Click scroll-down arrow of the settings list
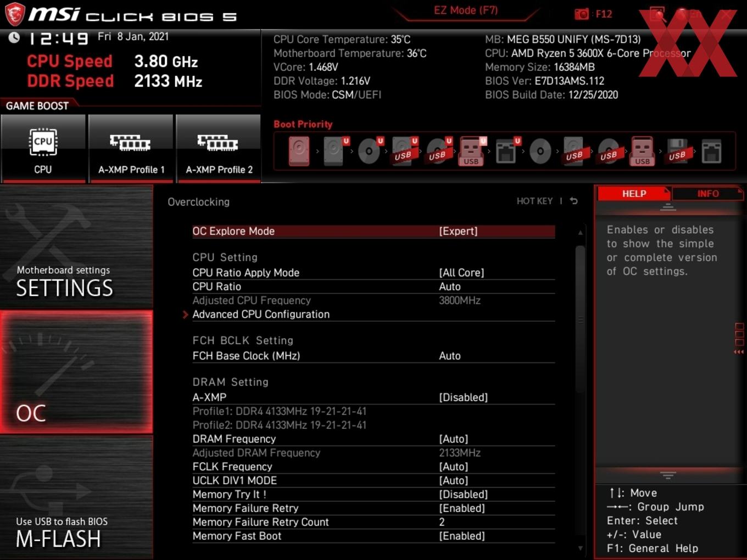The image size is (747, 560). click(581, 548)
